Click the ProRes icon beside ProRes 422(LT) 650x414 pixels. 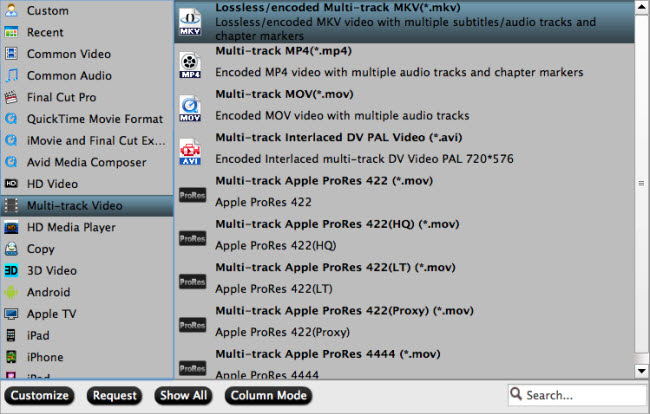click(x=192, y=281)
